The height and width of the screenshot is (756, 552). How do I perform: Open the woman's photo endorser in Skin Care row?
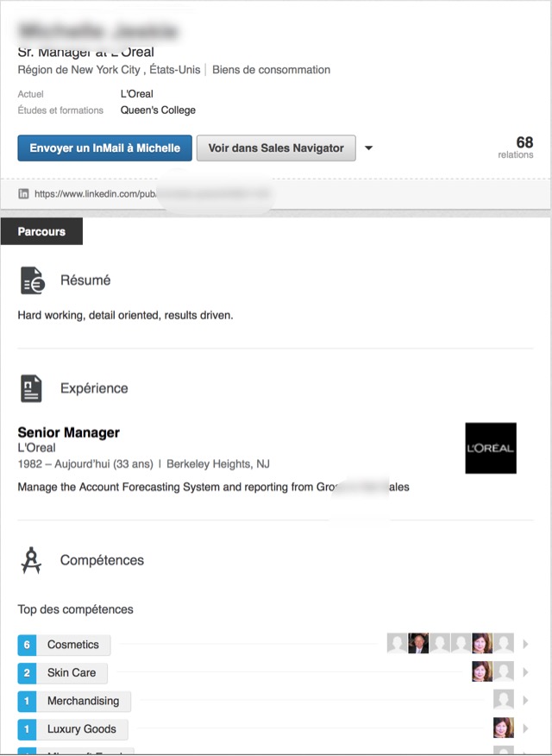482,671
